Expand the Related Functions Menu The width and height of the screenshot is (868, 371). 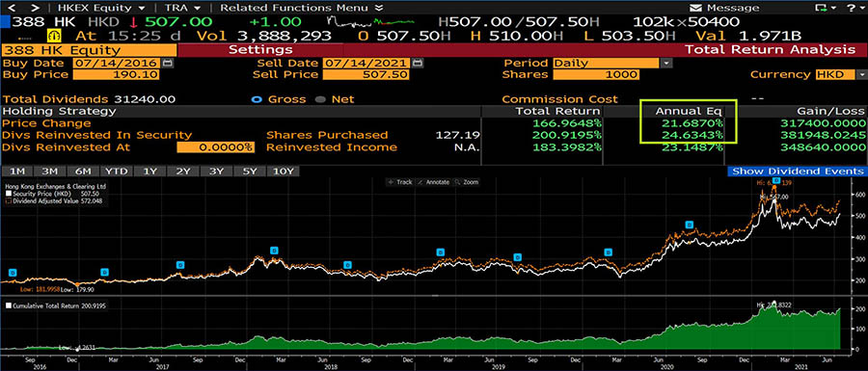pos(302,8)
